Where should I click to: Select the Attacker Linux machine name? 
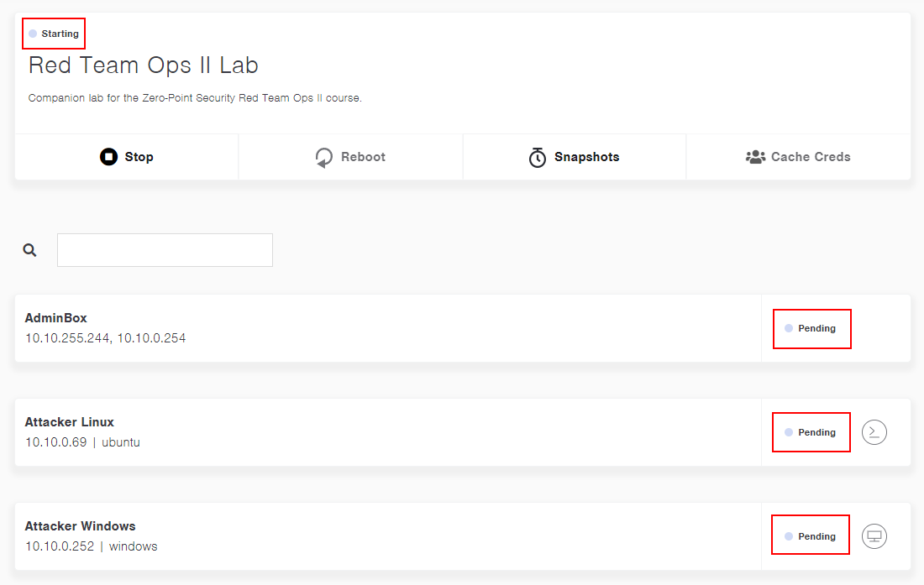pos(70,422)
